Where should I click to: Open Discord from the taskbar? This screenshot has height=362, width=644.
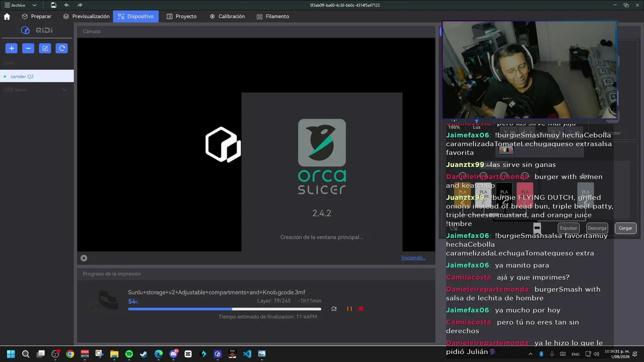(174, 354)
